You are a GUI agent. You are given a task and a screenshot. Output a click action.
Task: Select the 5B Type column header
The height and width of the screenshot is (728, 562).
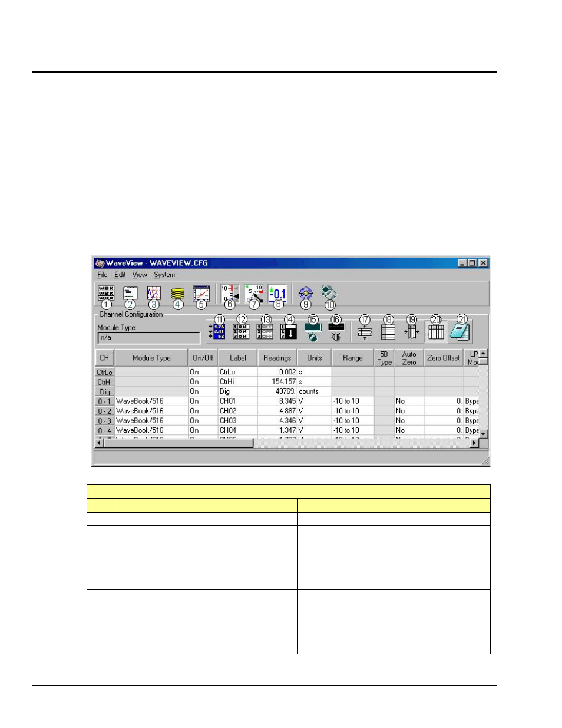click(x=384, y=358)
